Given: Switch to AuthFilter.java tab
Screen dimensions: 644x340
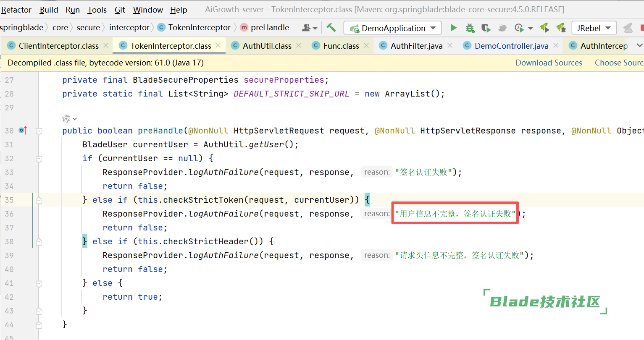Looking at the screenshot, I should point(416,46).
